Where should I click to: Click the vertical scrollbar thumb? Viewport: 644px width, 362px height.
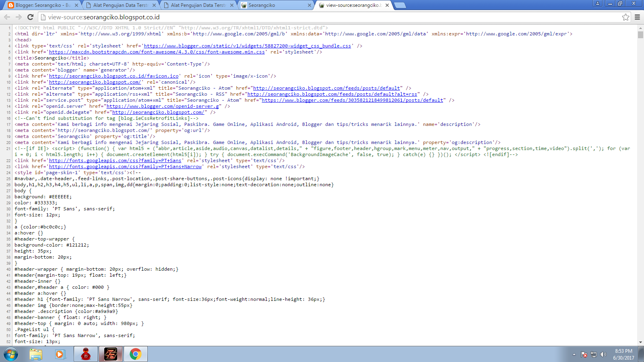(640, 35)
